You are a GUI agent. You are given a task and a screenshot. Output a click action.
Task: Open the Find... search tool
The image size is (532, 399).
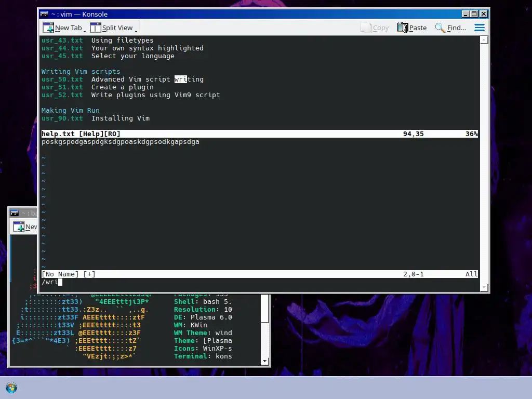pyautogui.click(x=450, y=28)
